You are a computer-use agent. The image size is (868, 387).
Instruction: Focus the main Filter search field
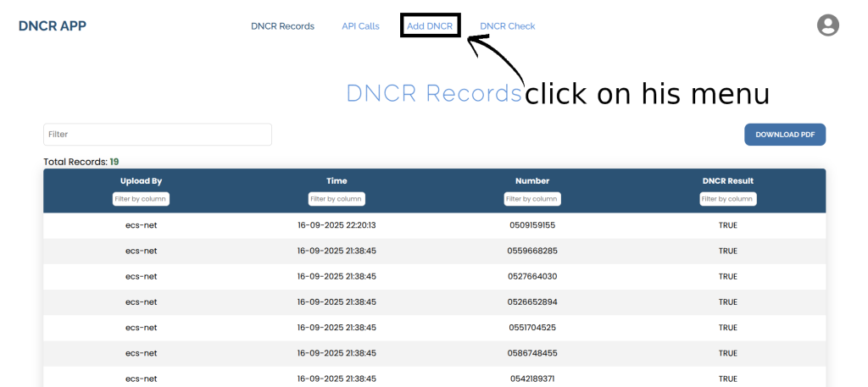tap(158, 135)
